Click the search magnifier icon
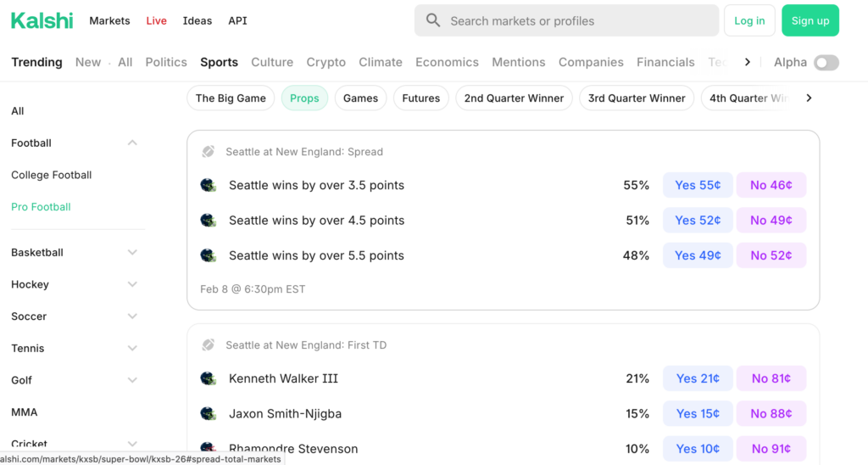The image size is (868, 465). 433,20
